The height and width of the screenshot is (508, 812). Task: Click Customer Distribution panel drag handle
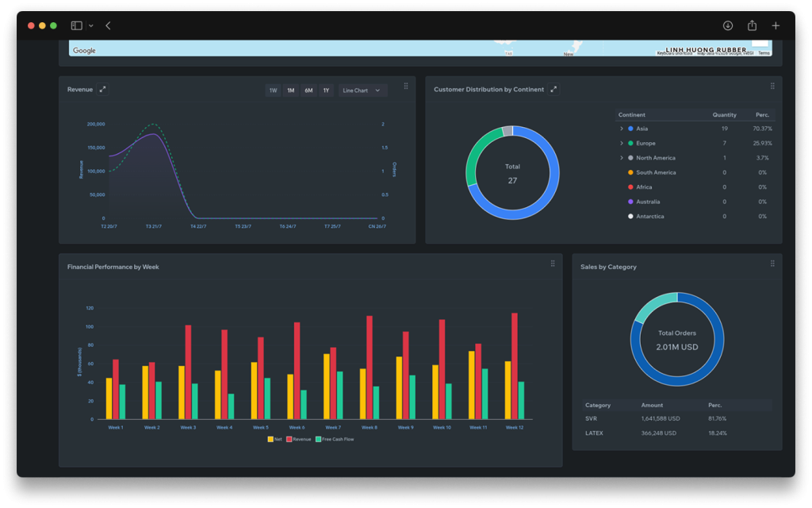pyautogui.click(x=772, y=86)
